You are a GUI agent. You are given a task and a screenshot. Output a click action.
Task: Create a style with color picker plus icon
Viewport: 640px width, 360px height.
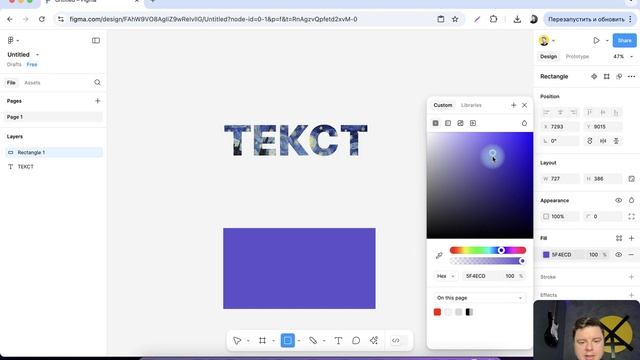pyautogui.click(x=513, y=105)
